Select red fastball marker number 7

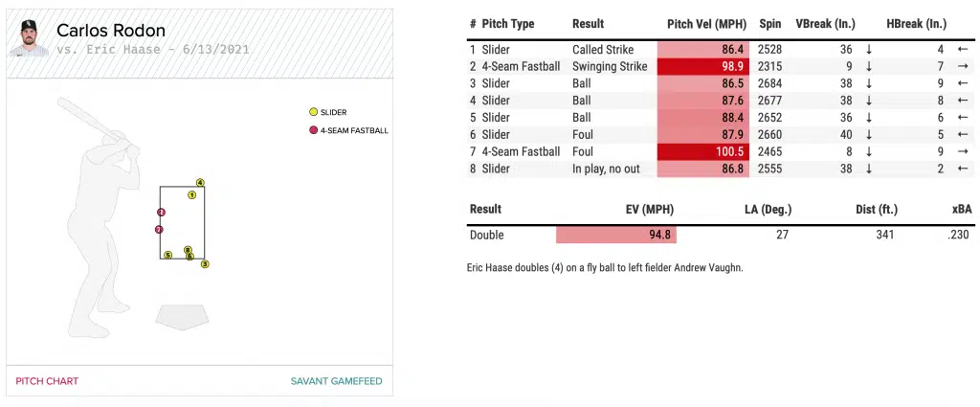[159, 230]
